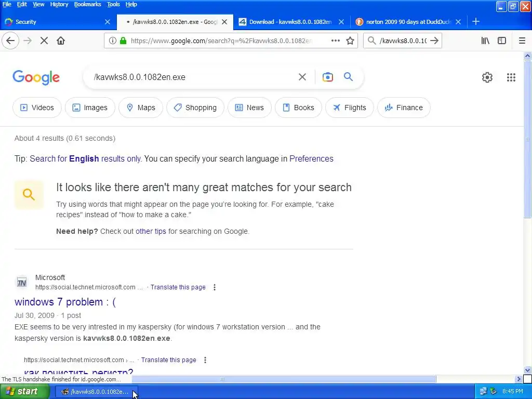
Task: Submit the query with the blue magnifier icon
Action: [348, 77]
